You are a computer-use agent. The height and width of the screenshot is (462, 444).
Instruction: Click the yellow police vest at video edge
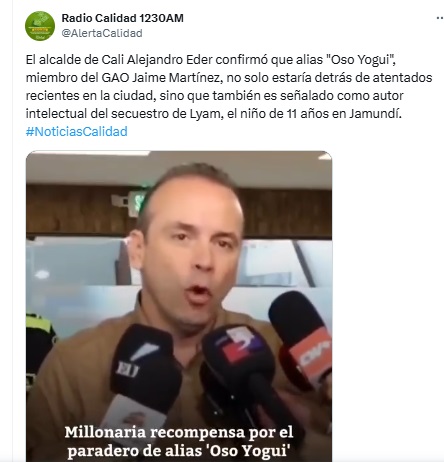point(39,328)
